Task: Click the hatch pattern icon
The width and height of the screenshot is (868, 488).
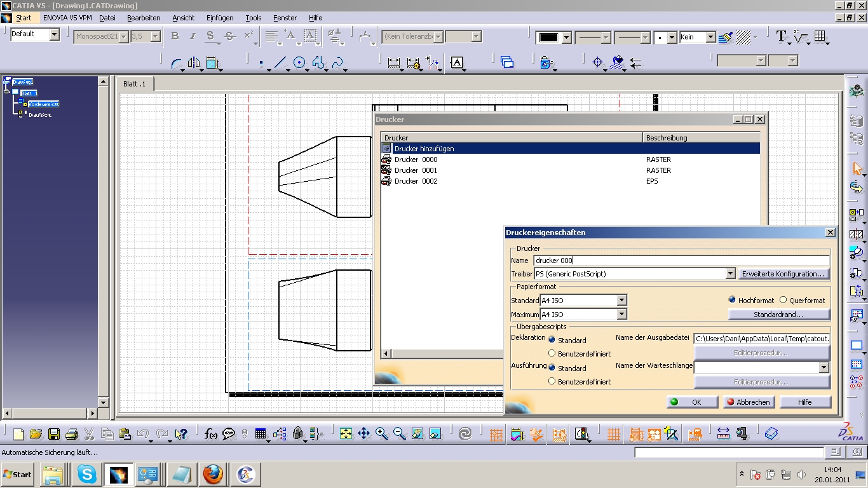Action: click(743, 37)
